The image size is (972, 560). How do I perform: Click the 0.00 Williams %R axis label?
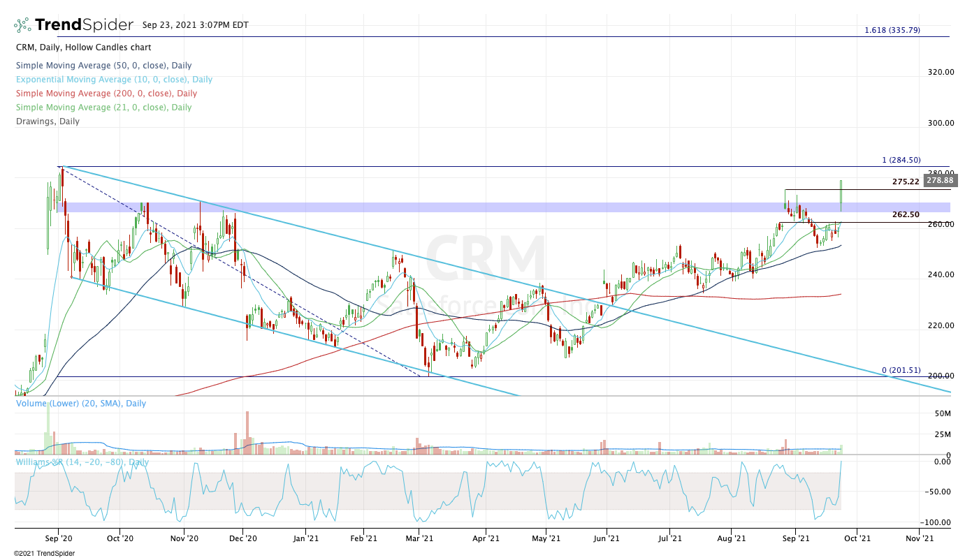tap(943, 462)
